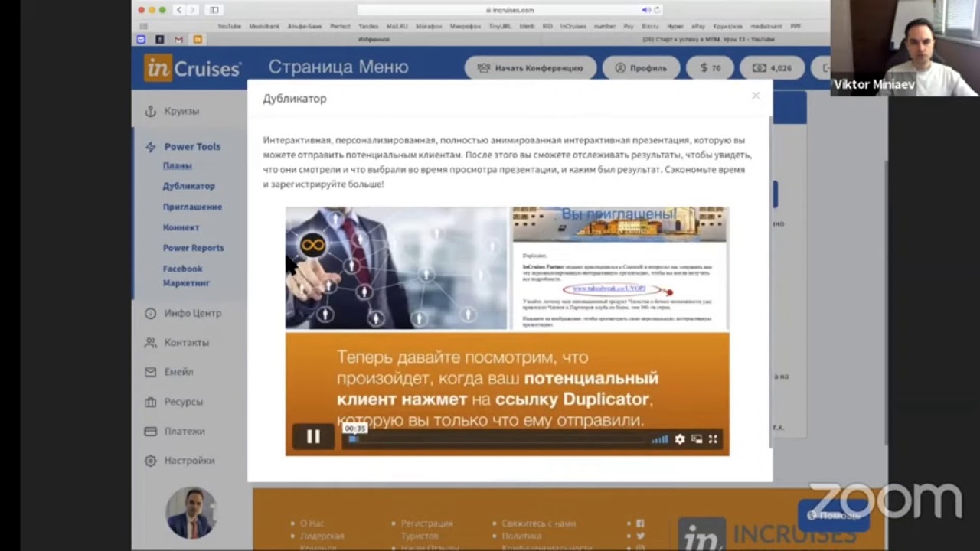Go back in Safari
This screenshot has width=980, height=551.
pyautogui.click(x=179, y=10)
